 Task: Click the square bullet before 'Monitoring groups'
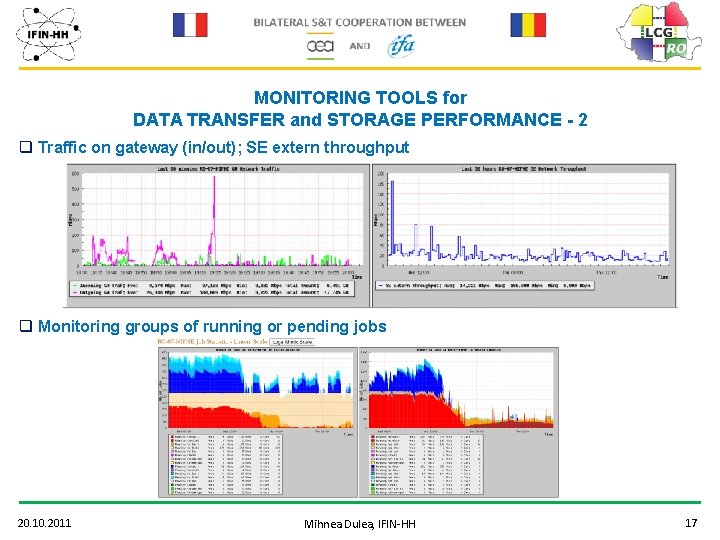pyautogui.click(x=26, y=326)
